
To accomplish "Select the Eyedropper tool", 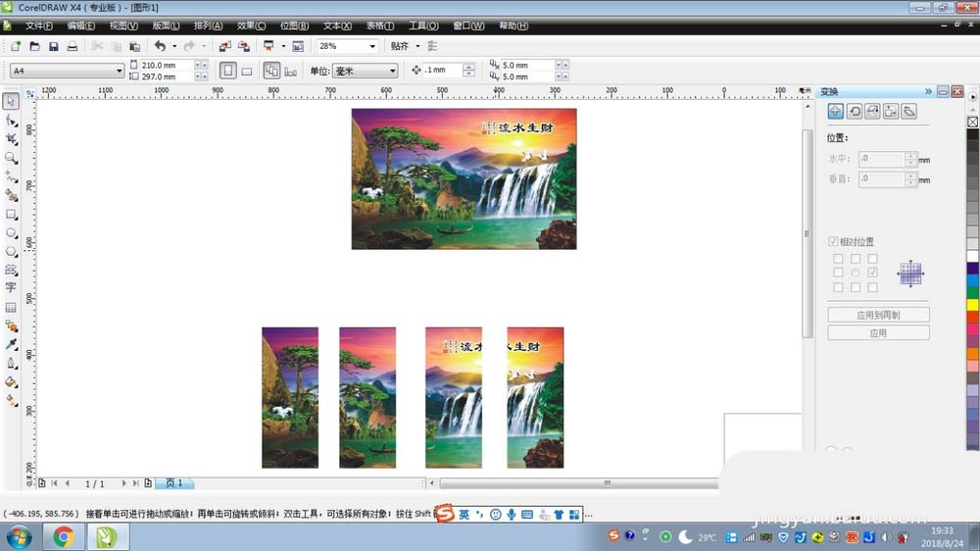I will point(11,344).
